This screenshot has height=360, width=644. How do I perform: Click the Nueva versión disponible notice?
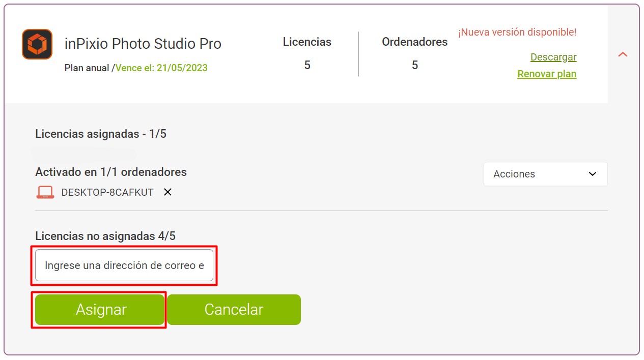(517, 32)
